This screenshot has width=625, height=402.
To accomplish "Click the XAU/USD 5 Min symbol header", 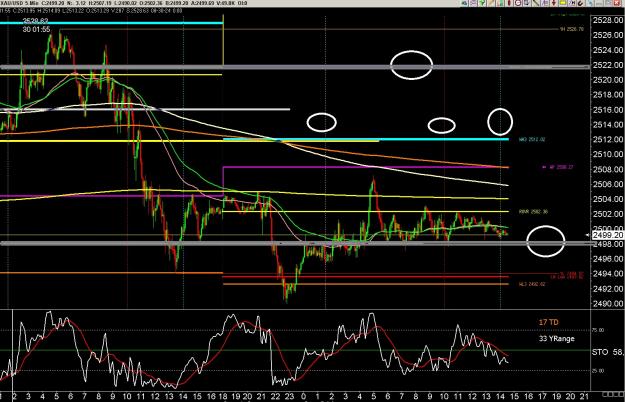I will (18, 3).
